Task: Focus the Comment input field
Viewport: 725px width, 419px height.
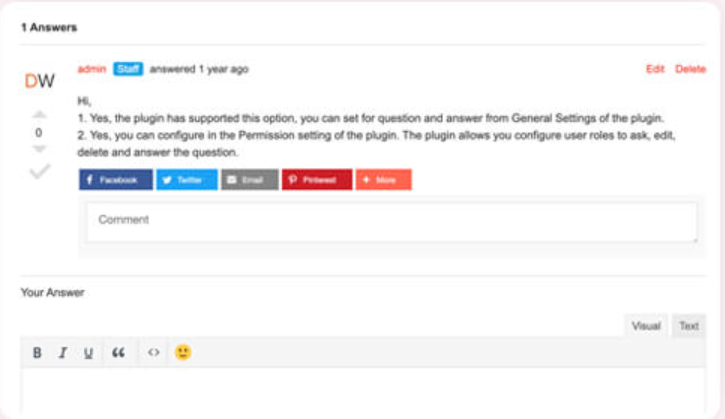Action: point(392,222)
